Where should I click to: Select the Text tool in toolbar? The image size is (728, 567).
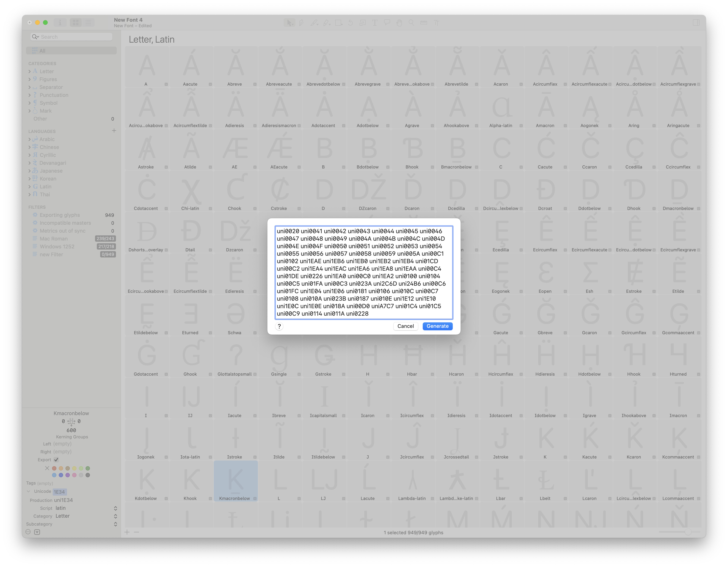[375, 23]
